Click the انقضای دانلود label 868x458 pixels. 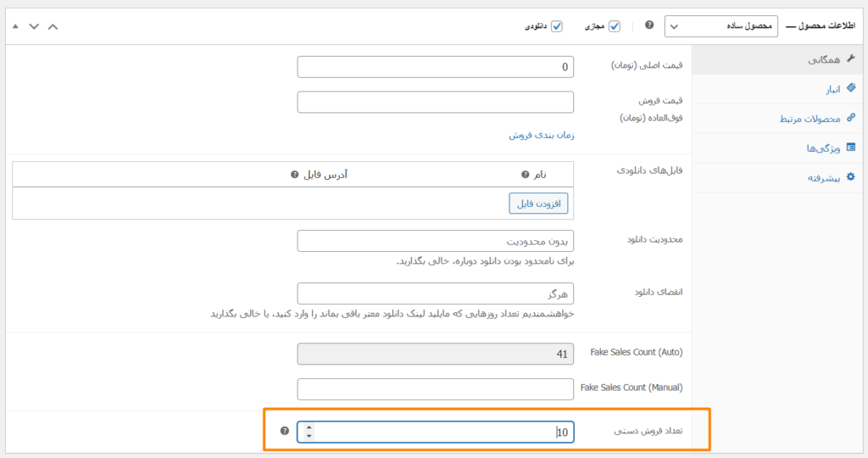point(659,292)
